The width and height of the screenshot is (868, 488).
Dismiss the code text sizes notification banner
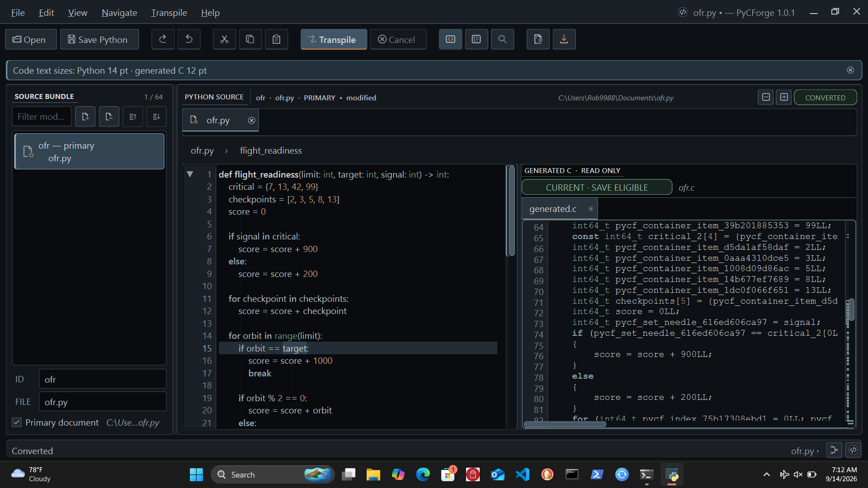(850, 70)
